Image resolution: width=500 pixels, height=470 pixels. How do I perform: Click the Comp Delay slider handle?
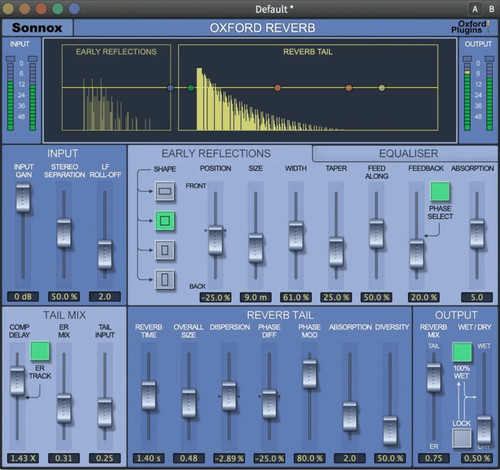click(17, 381)
